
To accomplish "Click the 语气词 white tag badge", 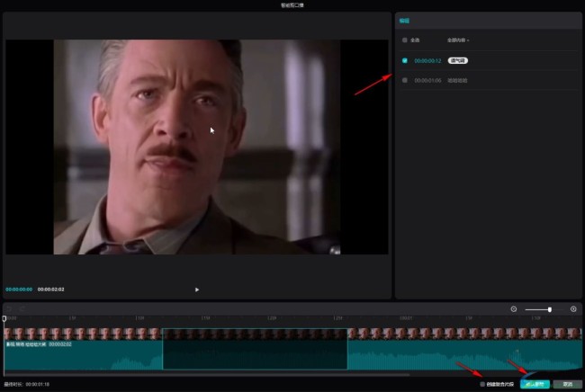I will pyautogui.click(x=458, y=60).
